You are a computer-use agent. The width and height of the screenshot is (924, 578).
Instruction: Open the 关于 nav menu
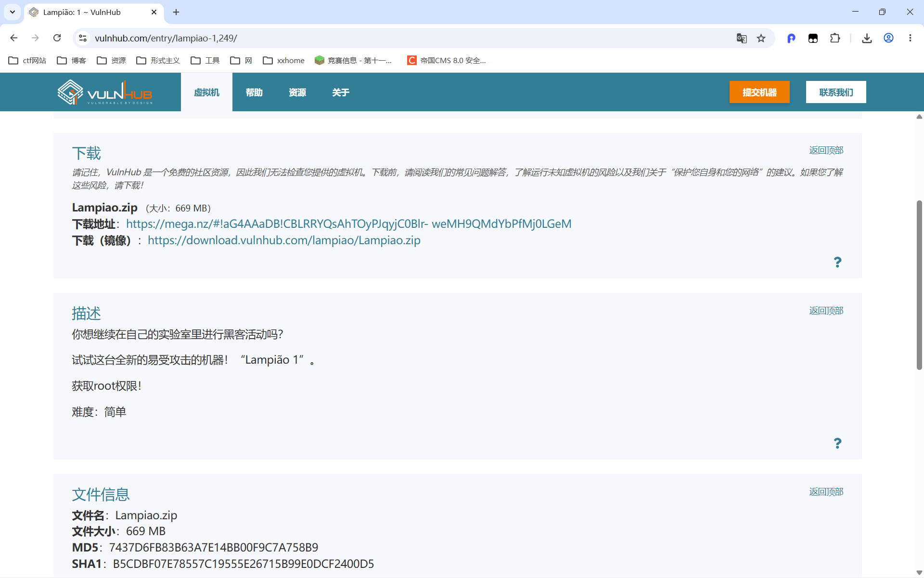[341, 92]
